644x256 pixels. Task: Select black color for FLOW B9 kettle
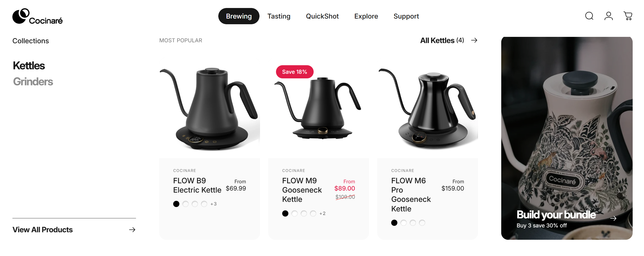[176, 204]
